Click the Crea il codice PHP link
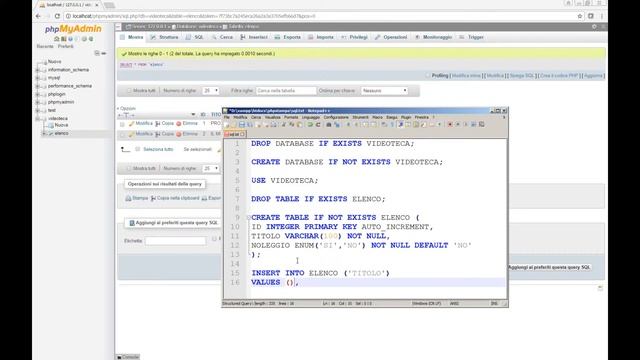The height and width of the screenshot is (360, 640). click(559, 76)
